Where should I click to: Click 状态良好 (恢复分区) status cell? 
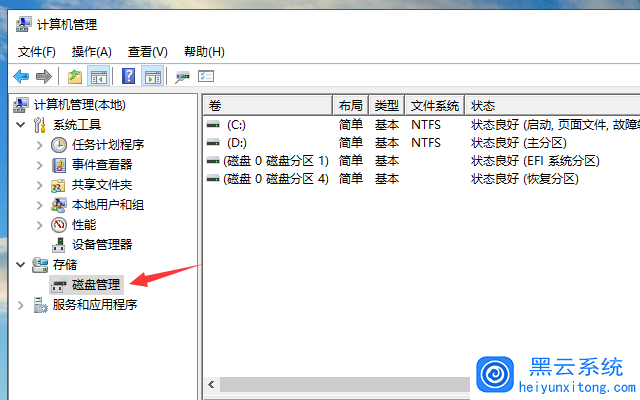tap(524, 179)
